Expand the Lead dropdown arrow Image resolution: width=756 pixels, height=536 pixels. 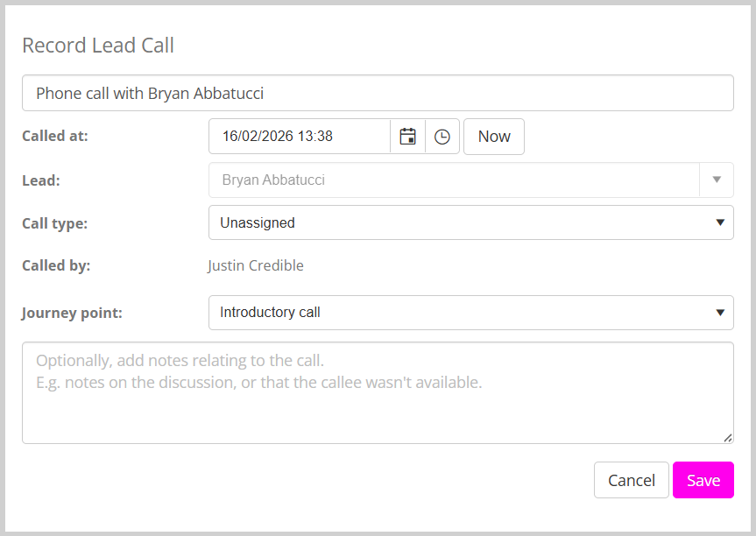point(717,180)
